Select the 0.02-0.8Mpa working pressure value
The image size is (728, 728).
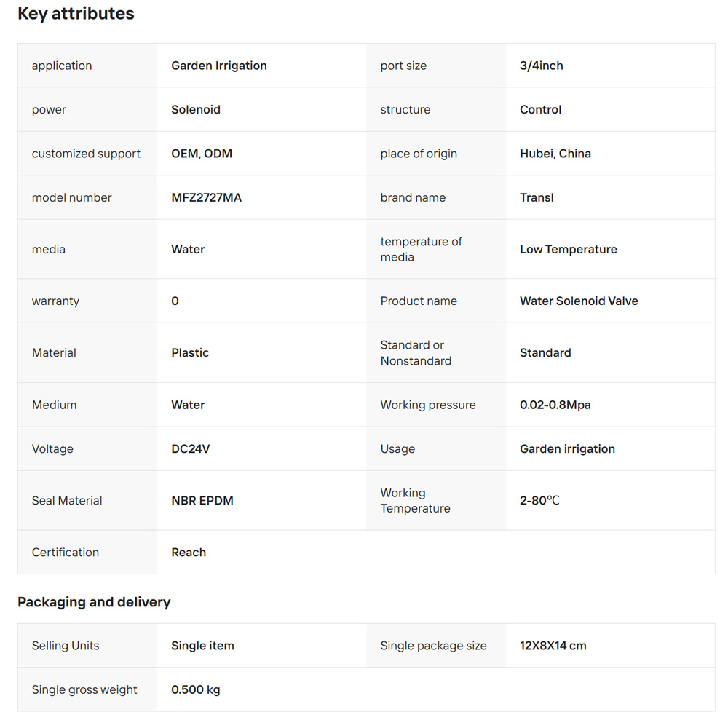tap(555, 405)
